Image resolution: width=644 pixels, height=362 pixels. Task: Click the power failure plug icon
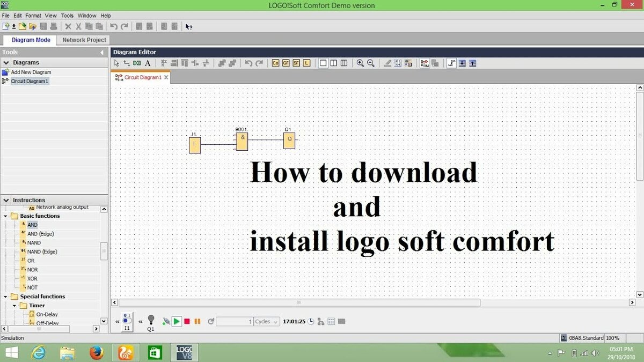[x=166, y=321]
